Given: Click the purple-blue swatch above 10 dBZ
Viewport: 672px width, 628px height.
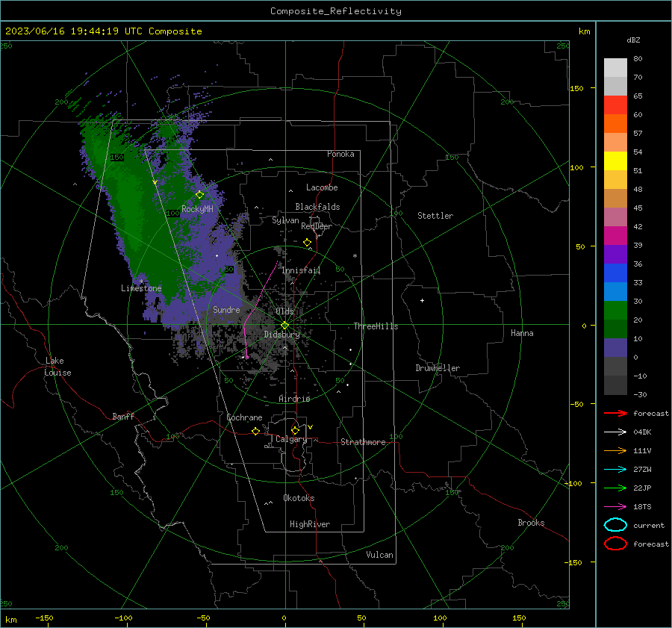Looking at the screenshot, I should (x=615, y=348).
